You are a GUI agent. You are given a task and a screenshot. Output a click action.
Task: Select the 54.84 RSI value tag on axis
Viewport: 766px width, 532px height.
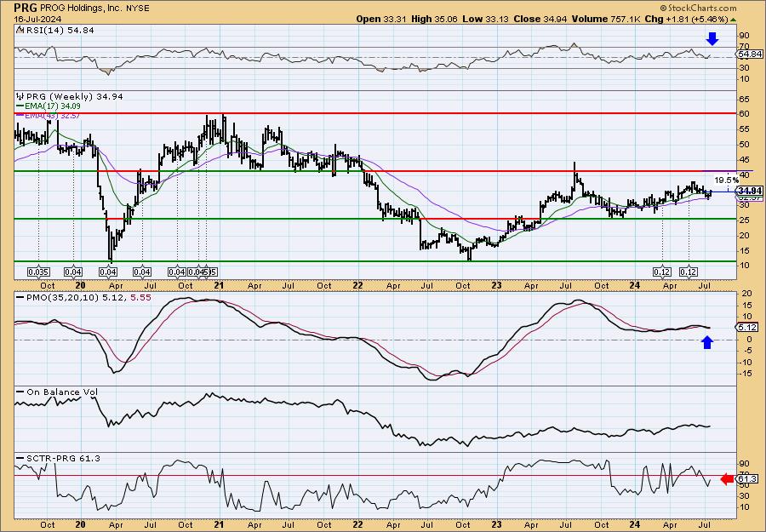[x=750, y=54]
